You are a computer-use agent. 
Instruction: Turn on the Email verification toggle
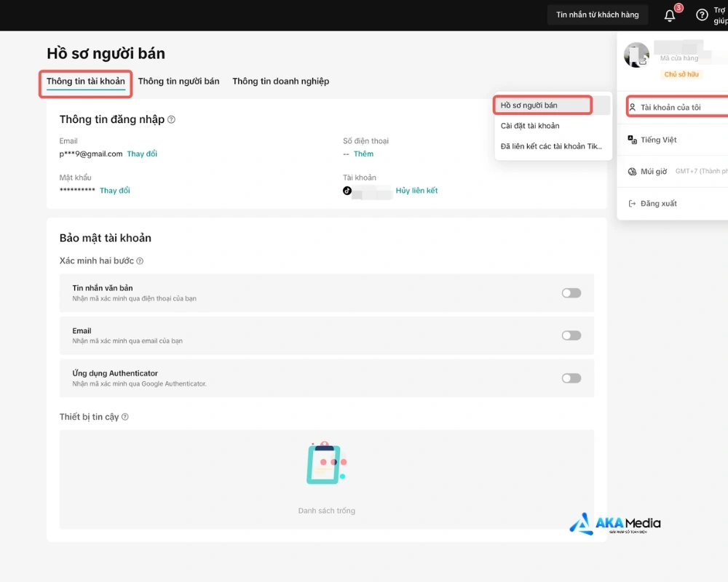(571, 335)
